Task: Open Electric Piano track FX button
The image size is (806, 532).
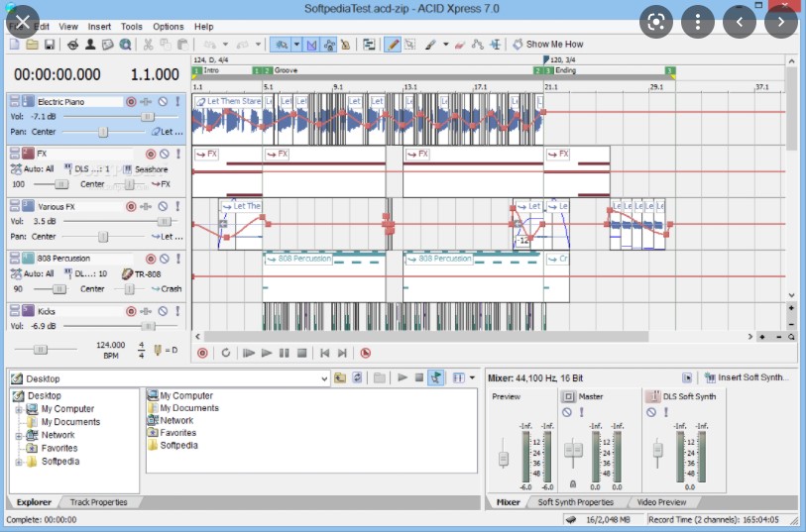Action: [147, 102]
